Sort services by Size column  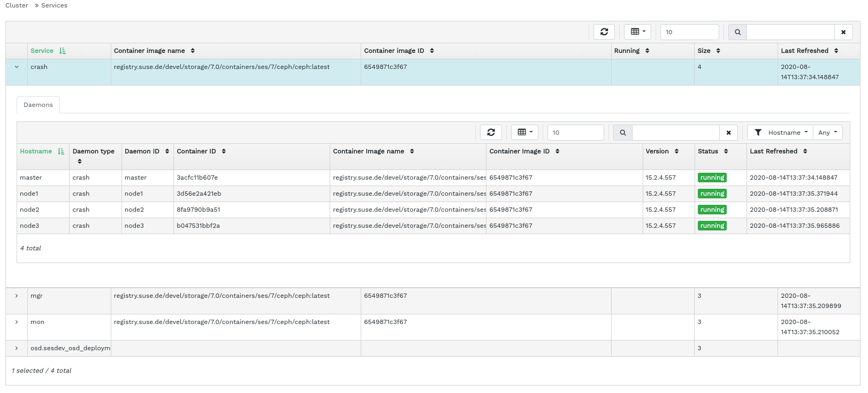click(x=709, y=51)
